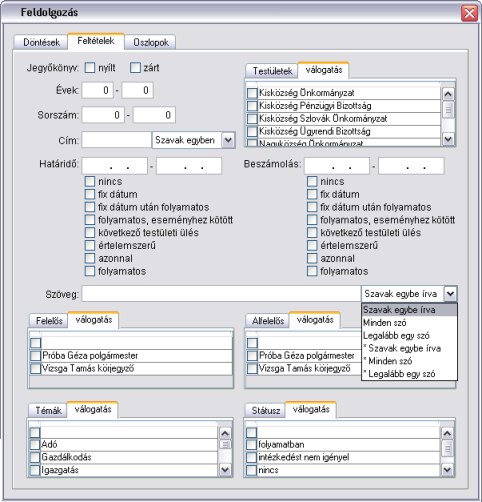Select highlighted Szavak egybe írva option

pos(409,310)
